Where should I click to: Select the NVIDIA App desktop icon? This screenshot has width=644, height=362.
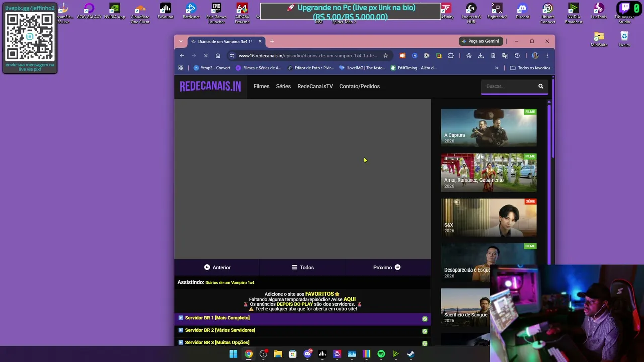click(114, 12)
